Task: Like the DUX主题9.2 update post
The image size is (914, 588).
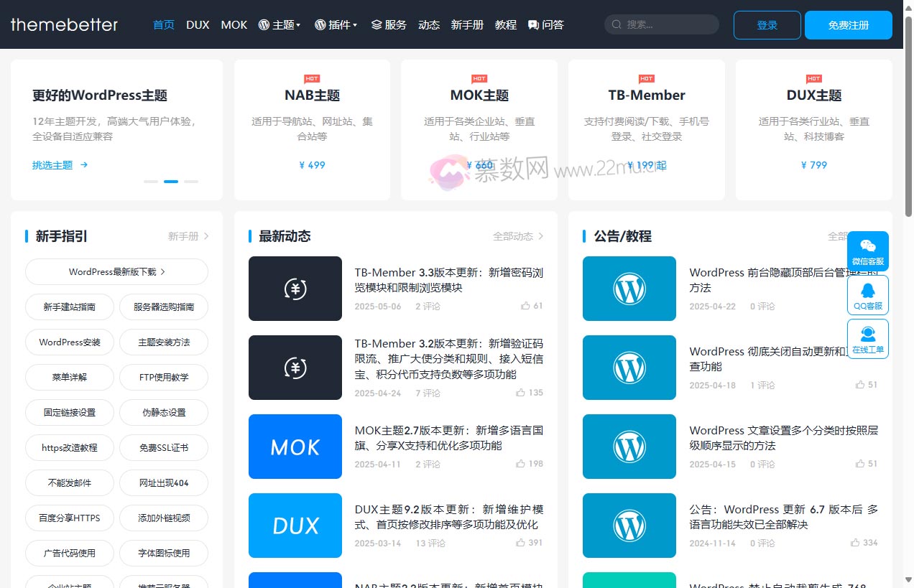Action: (x=521, y=543)
